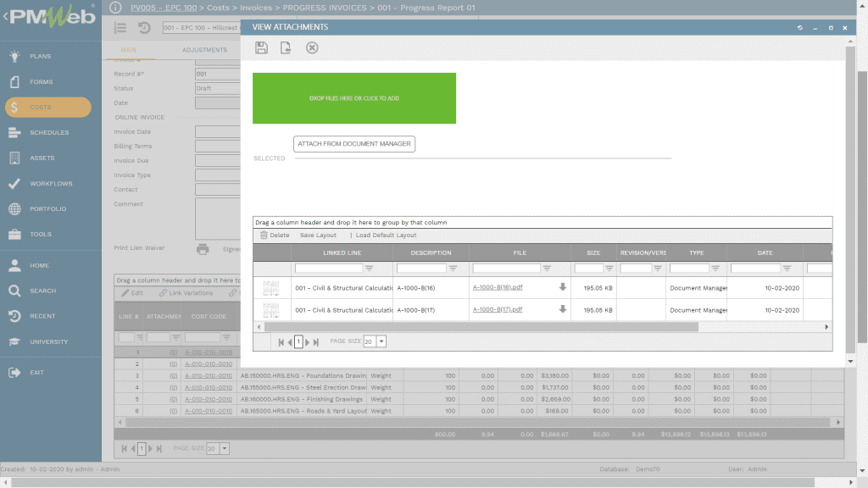Image resolution: width=868 pixels, height=488 pixels.
Task: Click the save-and-exit document icon
Action: point(286,47)
